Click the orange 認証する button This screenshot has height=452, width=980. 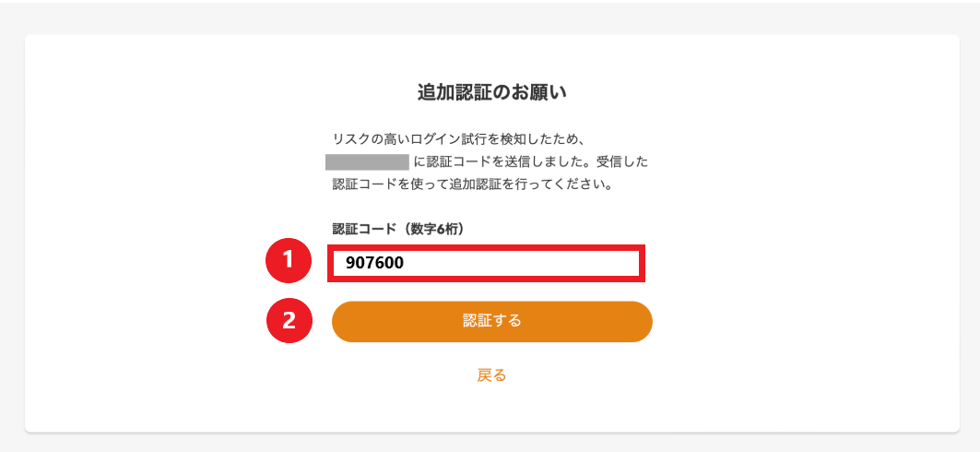point(492,321)
